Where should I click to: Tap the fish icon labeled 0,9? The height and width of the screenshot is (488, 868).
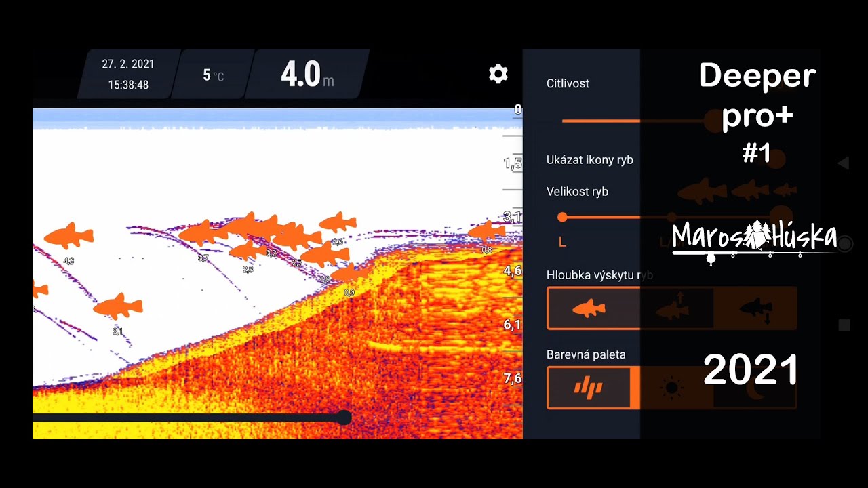point(349,273)
